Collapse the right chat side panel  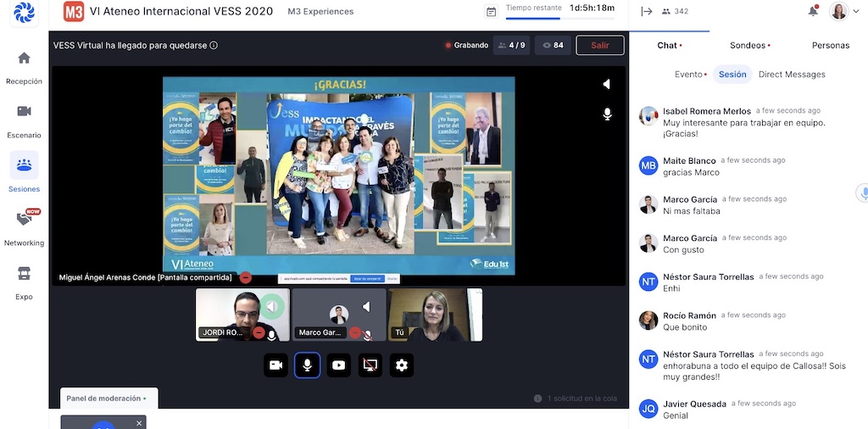pyautogui.click(x=647, y=12)
